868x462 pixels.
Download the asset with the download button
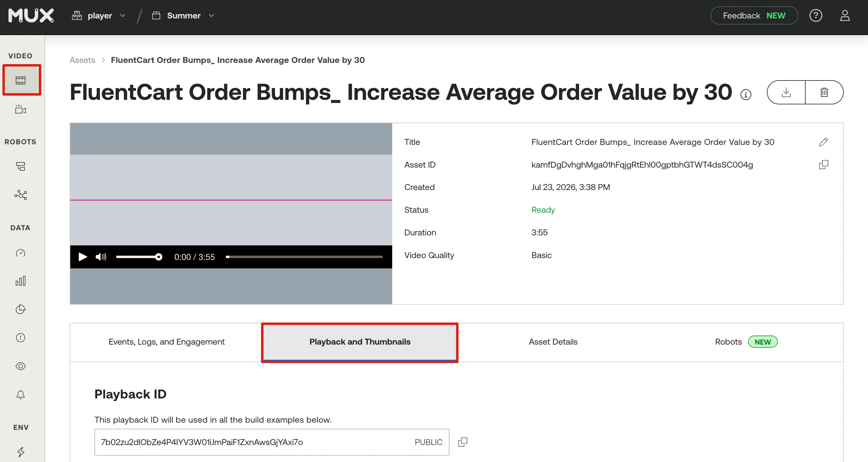(786, 92)
